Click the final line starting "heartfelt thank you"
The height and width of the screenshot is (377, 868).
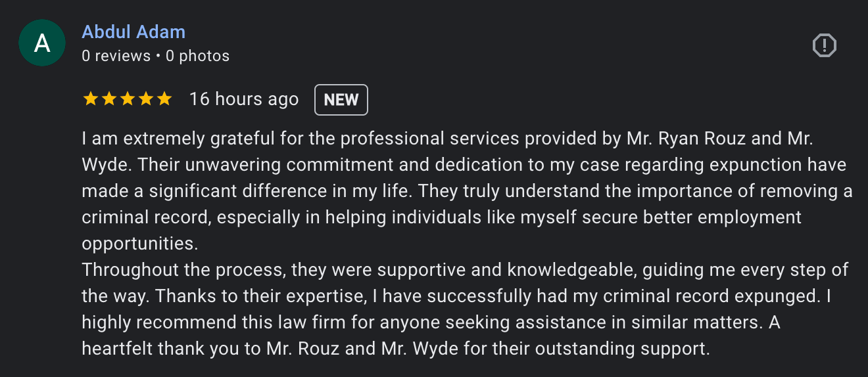(x=396, y=349)
